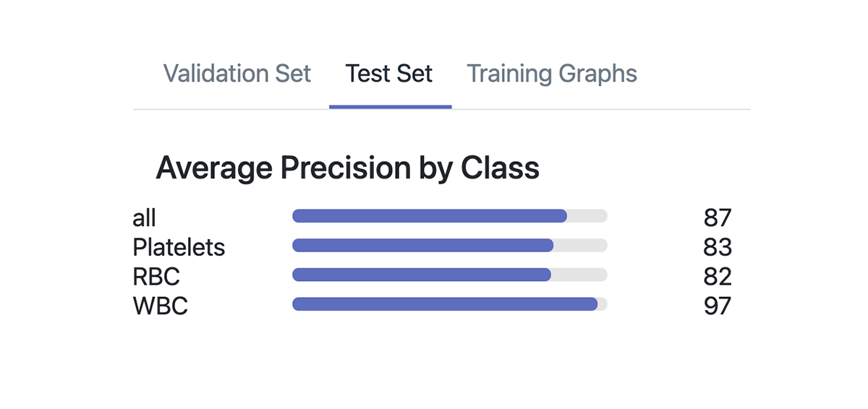Screen dimensions: 868x409
Task: Click the gray unfilled end of RBC bar
Action: [x=579, y=275]
